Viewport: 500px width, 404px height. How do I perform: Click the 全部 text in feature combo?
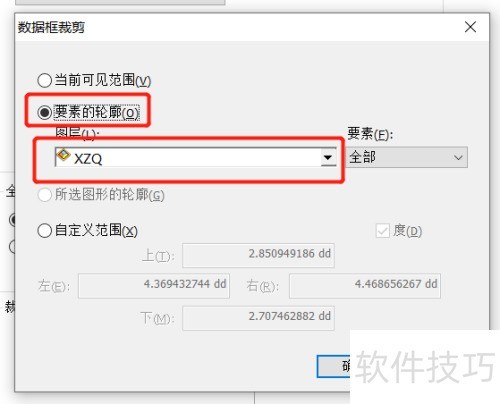coord(363,157)
